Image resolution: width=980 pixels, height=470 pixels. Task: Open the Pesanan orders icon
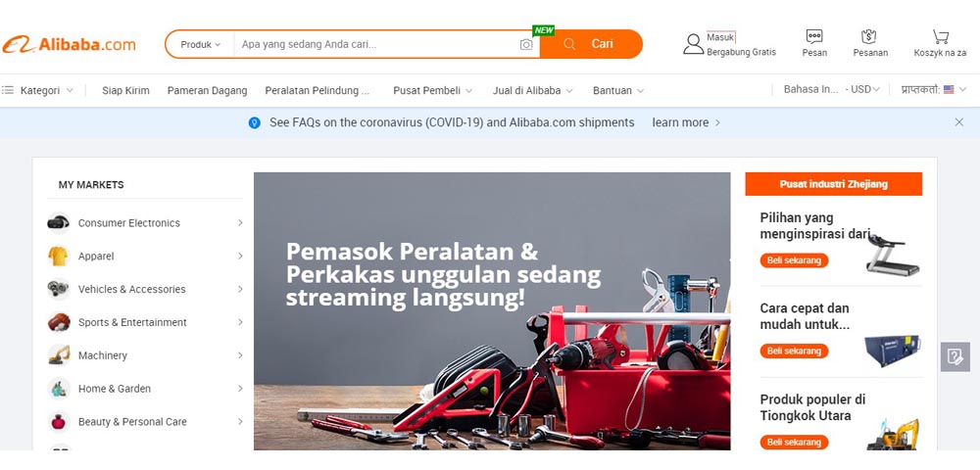tap(868, 36)
